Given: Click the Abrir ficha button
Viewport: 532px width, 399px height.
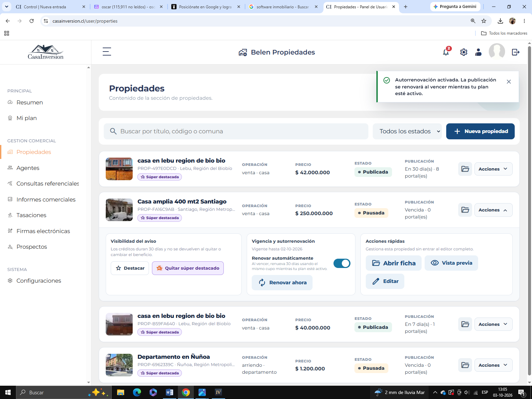Looking at the screenshot, I should 394,263.
